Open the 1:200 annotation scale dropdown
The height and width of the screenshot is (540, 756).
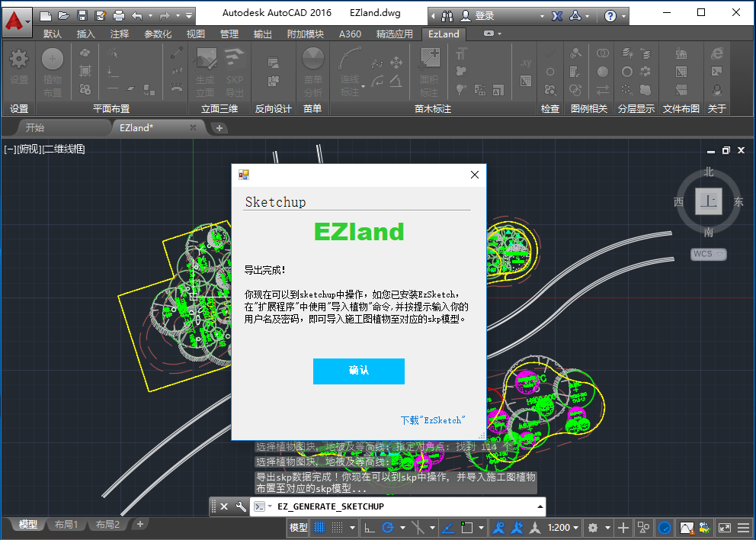562,527
